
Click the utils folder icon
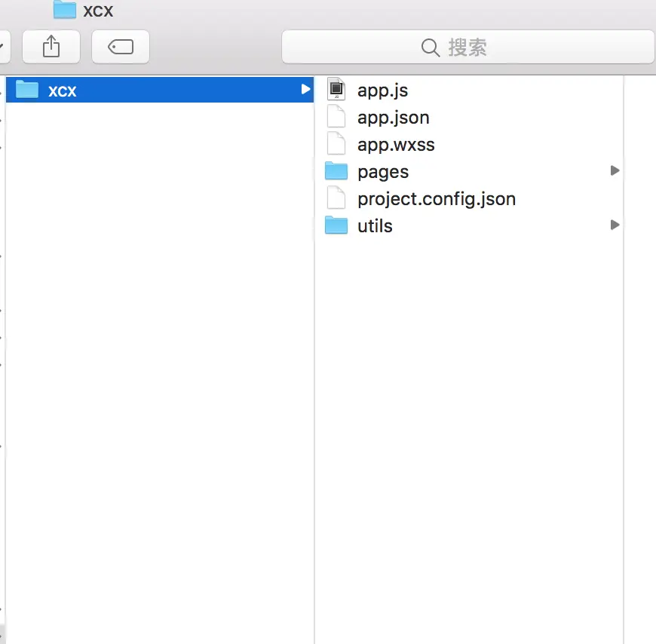[336, 225]
